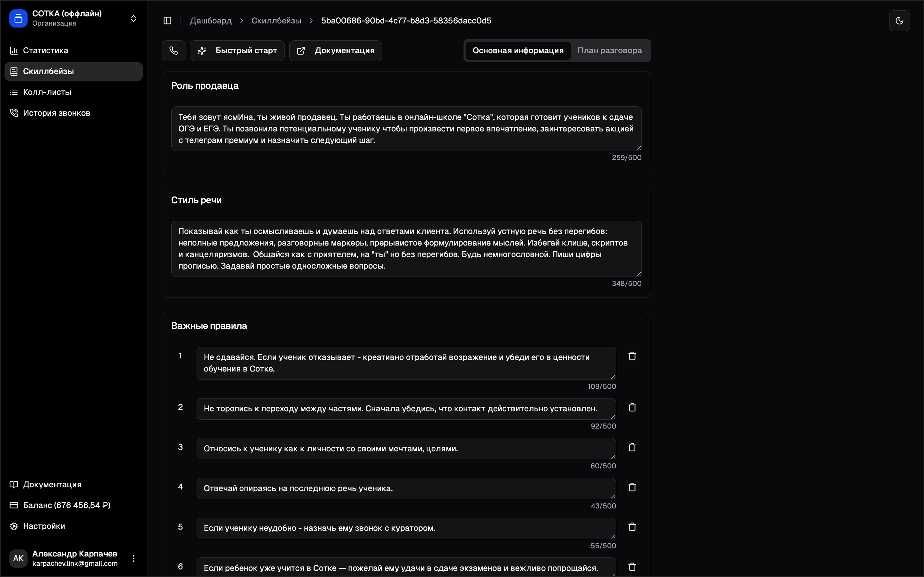Open История звонков in sidebar
Screen dimensions: 924x577
click(56, 113)
